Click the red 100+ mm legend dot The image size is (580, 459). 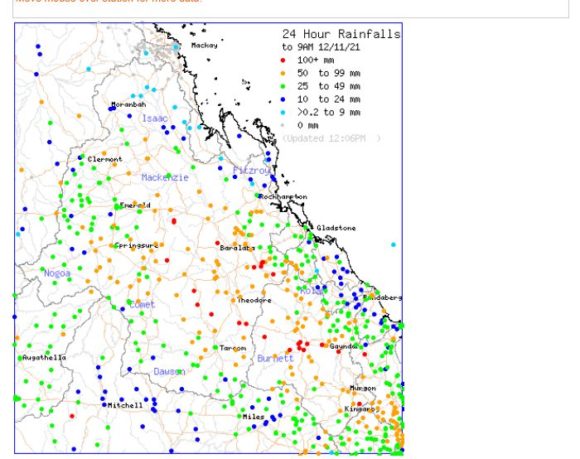(x=283, y=60)
